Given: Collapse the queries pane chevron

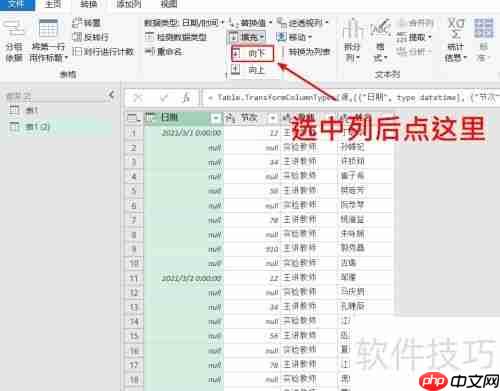Looking at the screenshot, I should [x=111, y=95].
